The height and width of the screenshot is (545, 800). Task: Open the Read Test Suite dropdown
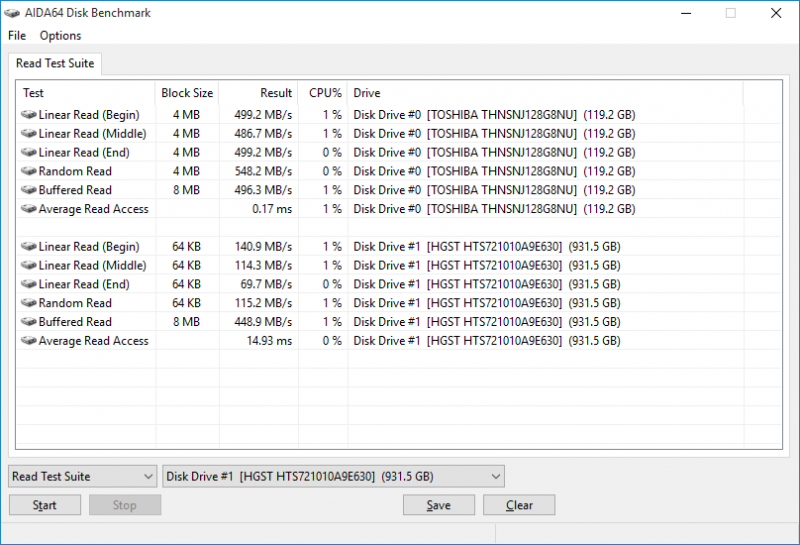pos(83,476)
